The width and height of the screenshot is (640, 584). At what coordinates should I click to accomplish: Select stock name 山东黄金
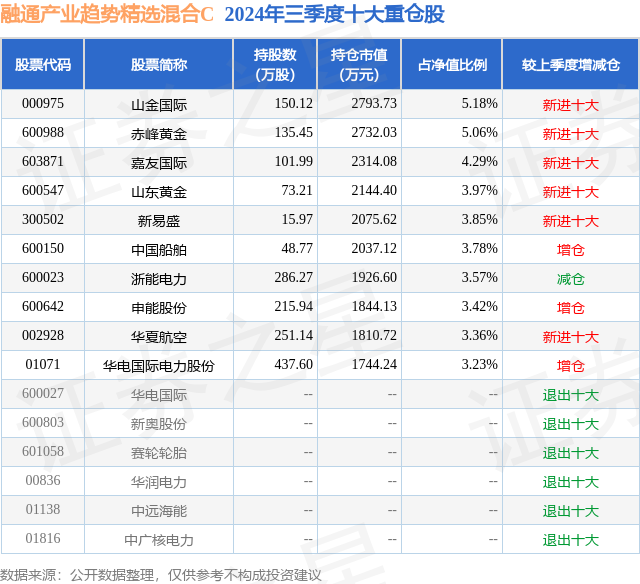[x=159, y=192]
